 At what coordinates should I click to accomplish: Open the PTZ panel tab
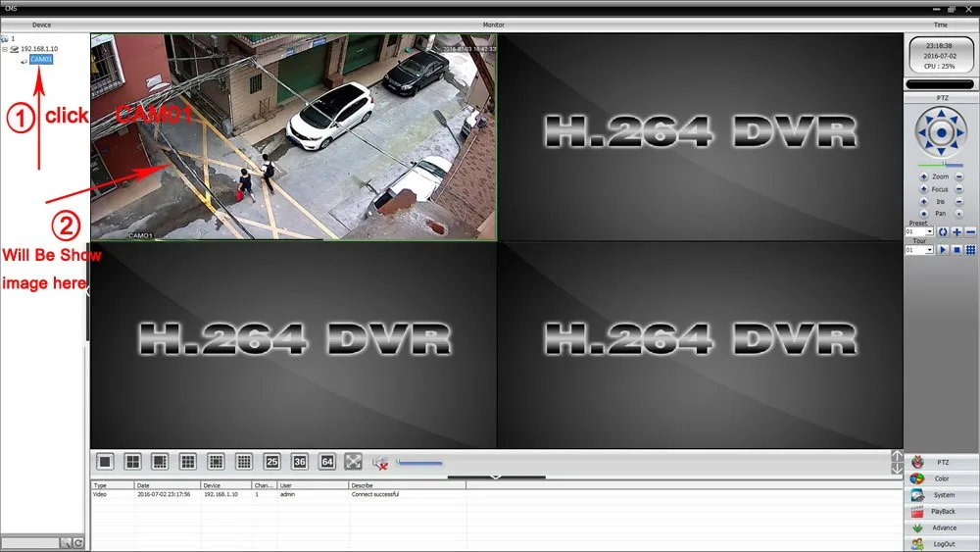click(x=942, y=462)
